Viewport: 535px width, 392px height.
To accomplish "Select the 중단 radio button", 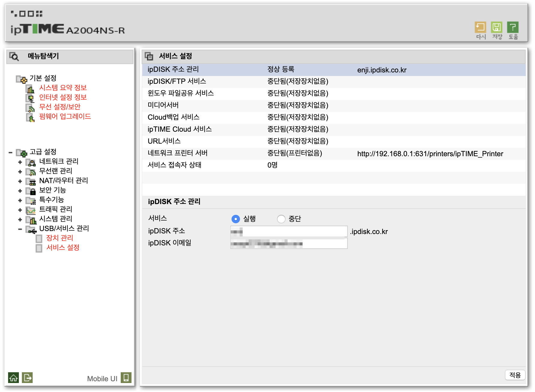I will pos(281,219).
